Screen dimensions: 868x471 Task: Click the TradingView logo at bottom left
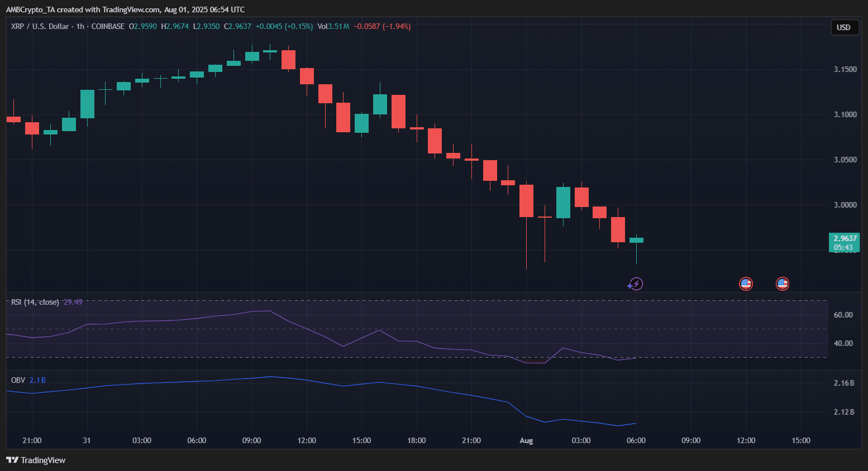(36, 460)
